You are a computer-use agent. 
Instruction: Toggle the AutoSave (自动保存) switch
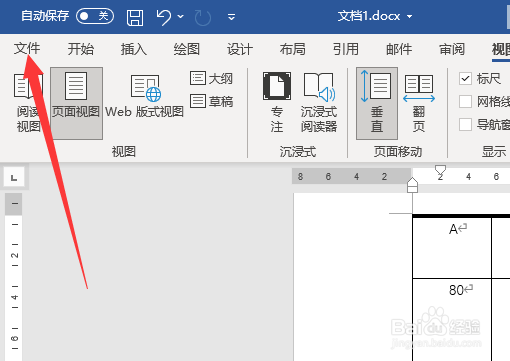95,16
